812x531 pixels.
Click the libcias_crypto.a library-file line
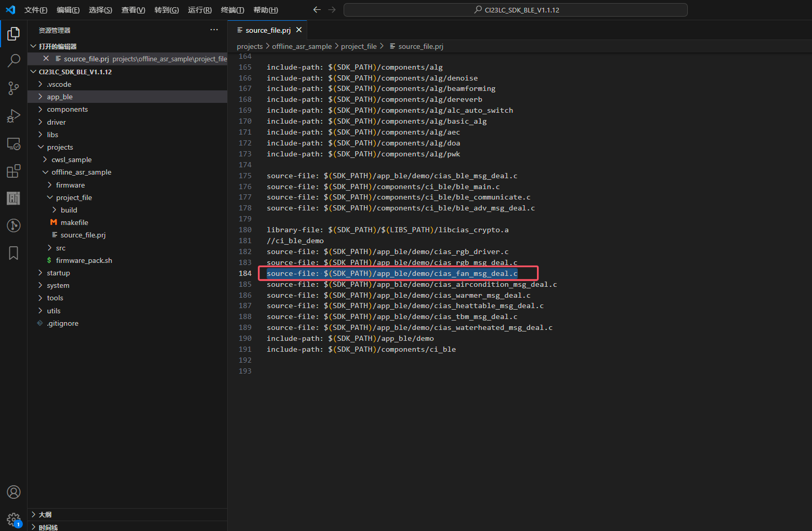pos(388,230)
